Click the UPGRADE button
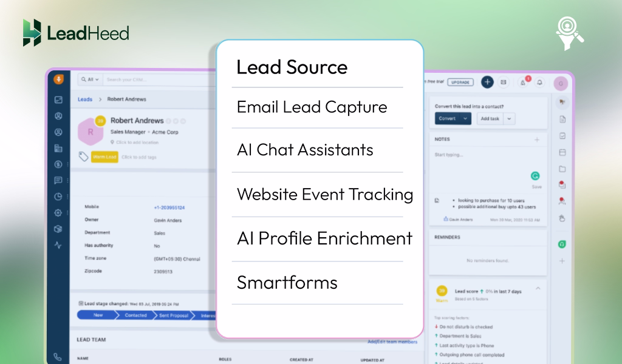The image size is (622, 364). click(460, 82)
